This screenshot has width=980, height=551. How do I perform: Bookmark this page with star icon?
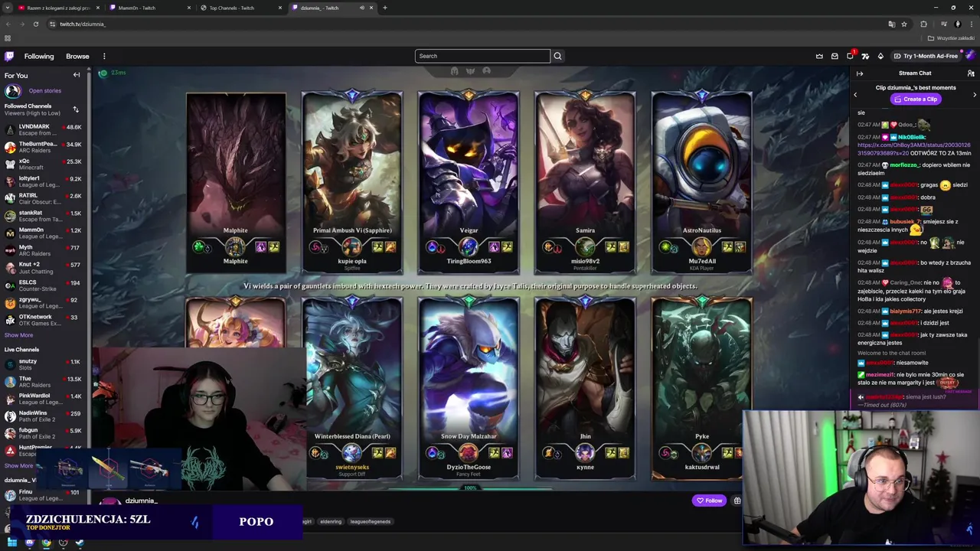click(904, 24)
